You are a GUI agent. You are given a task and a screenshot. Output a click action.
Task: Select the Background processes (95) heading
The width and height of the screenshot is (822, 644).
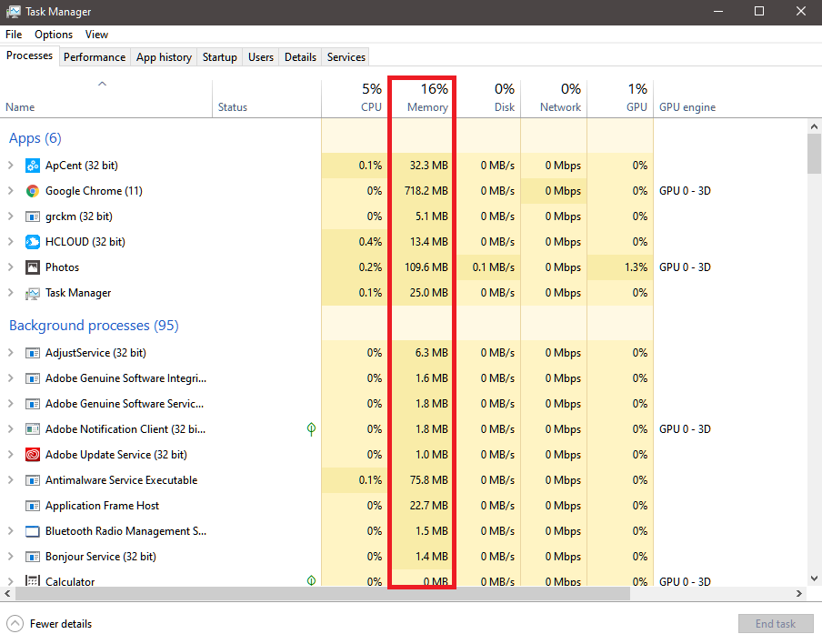coord(94,325)
